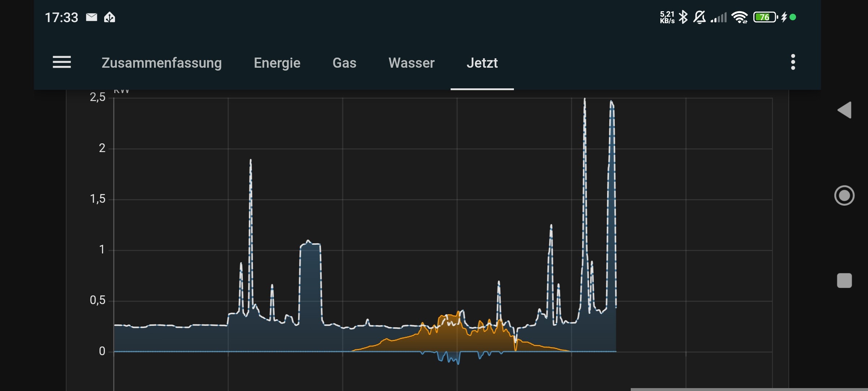Tap the Wi-Fi status icon
868x391 pixels.
(740, 17)
